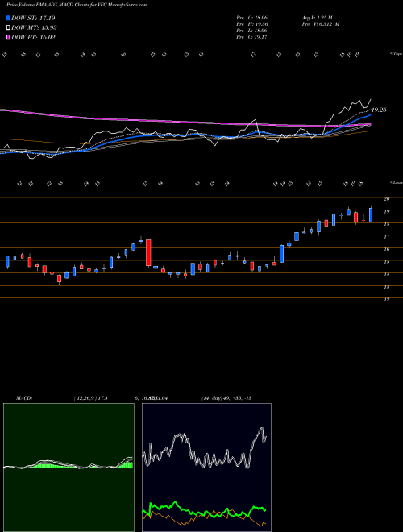Click the chart title mentioning VFC MunafaSutra.com

pyautogui.click(x=77, y=5)
